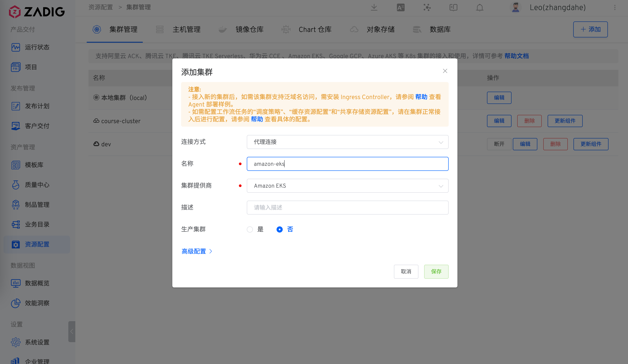This screenshot has width=628, height=364.
Task: Close the 添加集群 dialog
Action: 445,71
